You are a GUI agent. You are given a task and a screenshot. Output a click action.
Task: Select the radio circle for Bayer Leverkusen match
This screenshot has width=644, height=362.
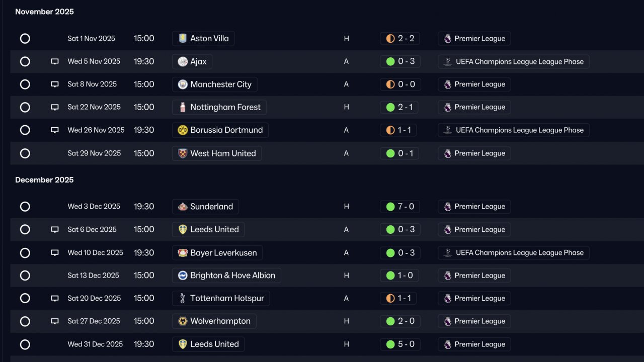[x=25, y=253]
